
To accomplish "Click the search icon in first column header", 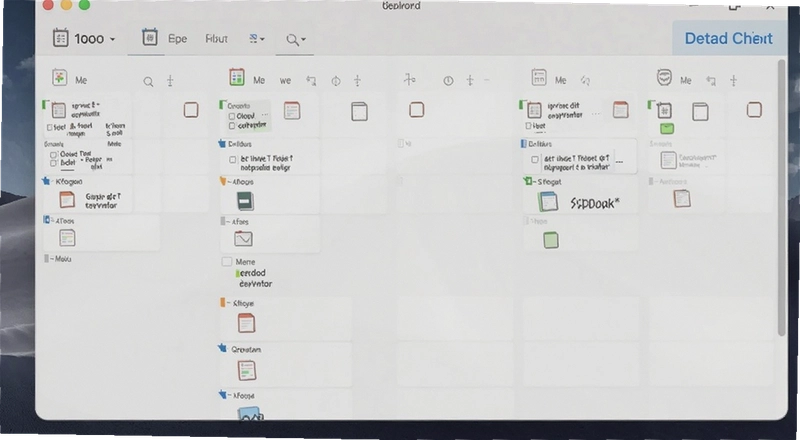I will pos(148,81).
